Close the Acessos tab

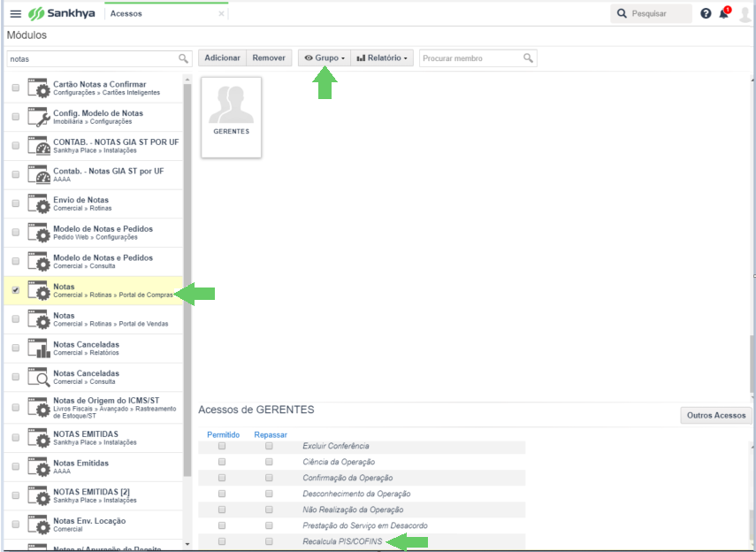[221, 14]
